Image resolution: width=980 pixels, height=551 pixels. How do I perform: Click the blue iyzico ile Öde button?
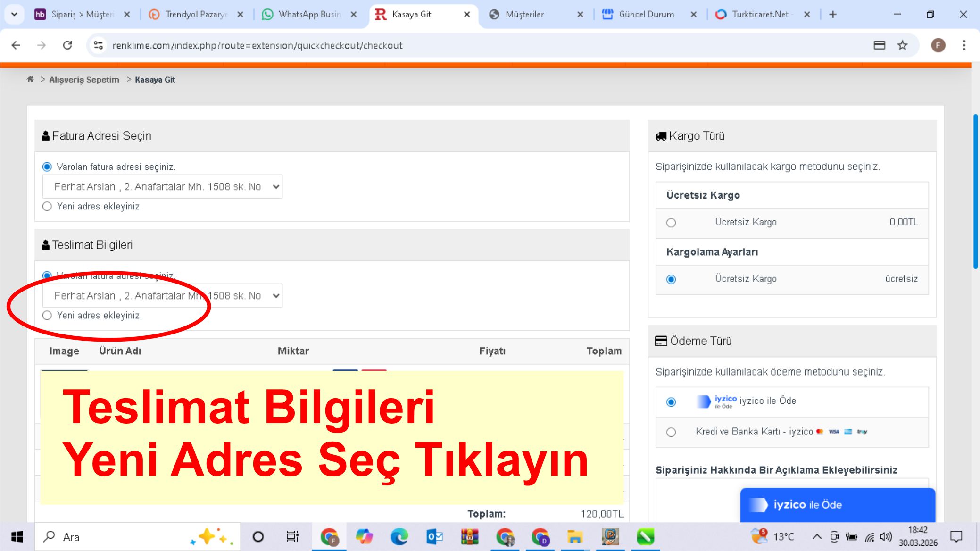click(x=837, y=505)
